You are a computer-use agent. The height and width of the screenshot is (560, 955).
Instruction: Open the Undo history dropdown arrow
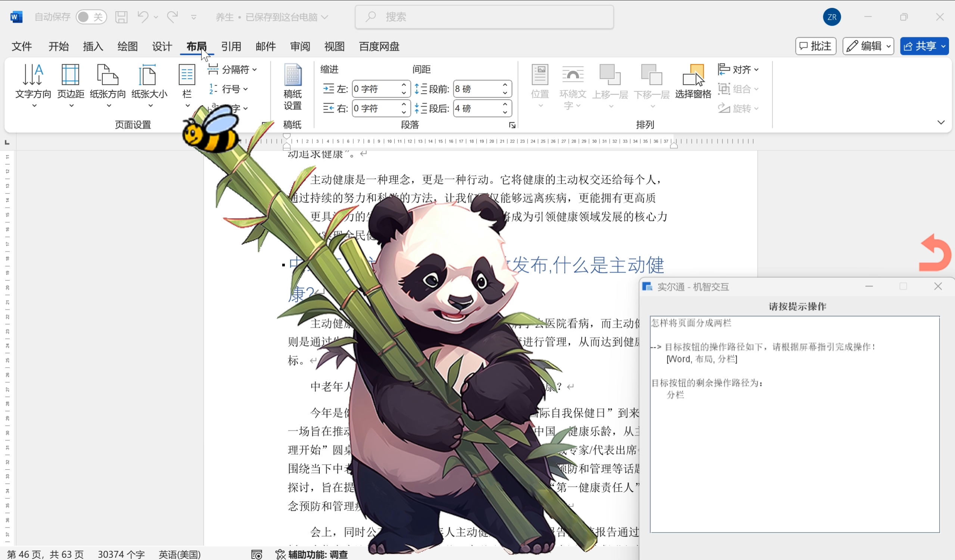click(156, 17)
